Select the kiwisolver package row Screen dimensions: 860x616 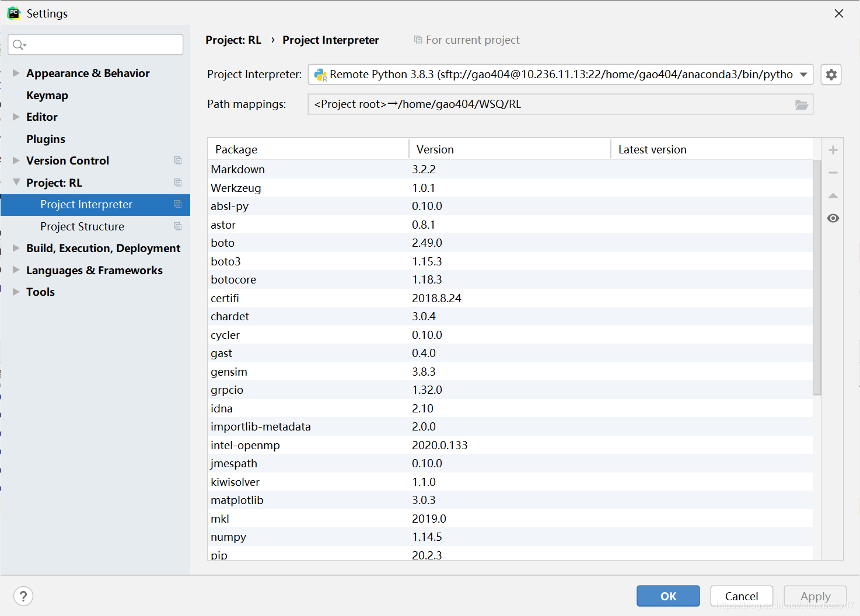[510, 482]
